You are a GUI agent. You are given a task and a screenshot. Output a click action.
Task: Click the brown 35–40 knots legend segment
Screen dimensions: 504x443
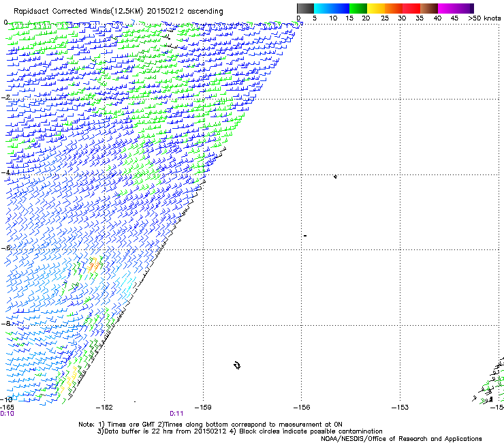tap(429, 8)
